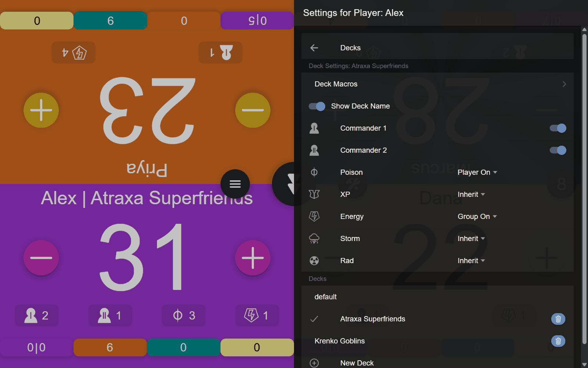Click the settings panel scrollbar
The height and width of the screenshot is (368, 588).
[x=584, y=190]
